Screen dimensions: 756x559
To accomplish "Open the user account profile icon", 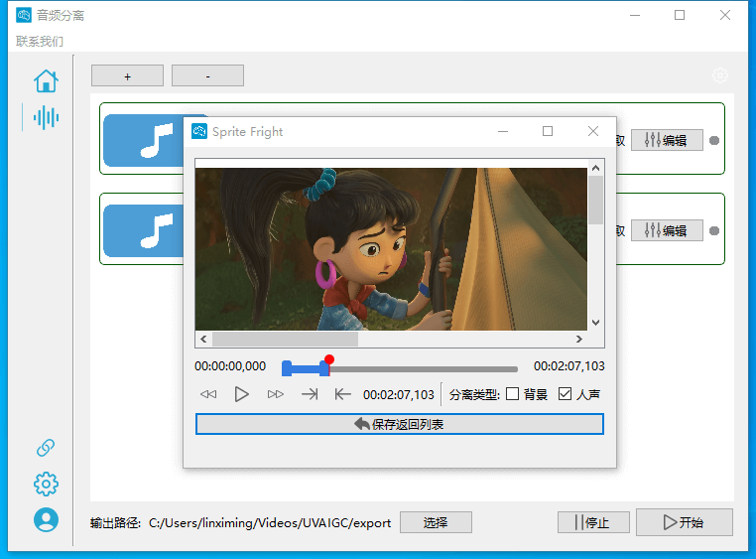I will [x=46, y=520].
